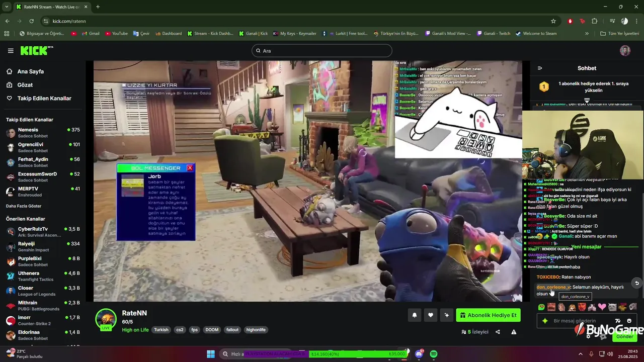Image resolution: width=644 pixels, height=362 pixels.
Task: Open the Windows Start menu
Action: [211, 354]
